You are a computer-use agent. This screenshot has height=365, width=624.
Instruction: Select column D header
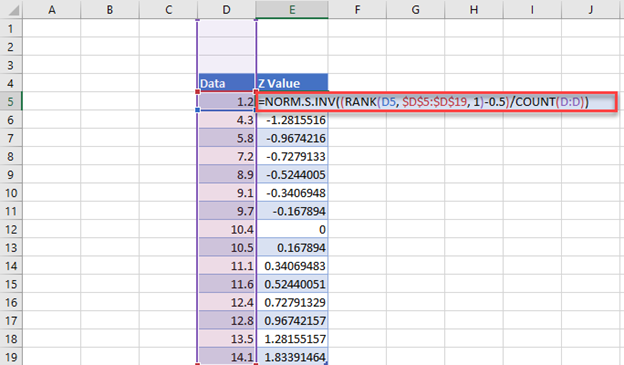(x=226, y=9)
